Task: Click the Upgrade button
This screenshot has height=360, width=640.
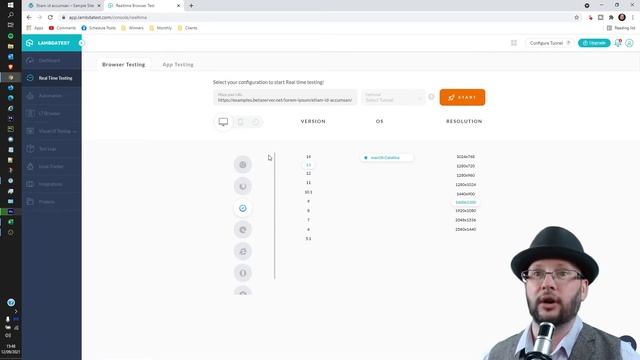Action: pos(594,43)
